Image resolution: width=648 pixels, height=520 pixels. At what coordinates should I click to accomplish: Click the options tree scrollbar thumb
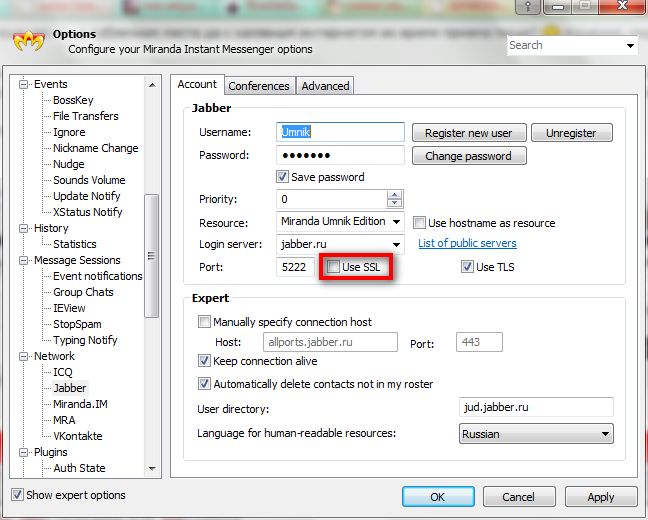click(152, 256)
